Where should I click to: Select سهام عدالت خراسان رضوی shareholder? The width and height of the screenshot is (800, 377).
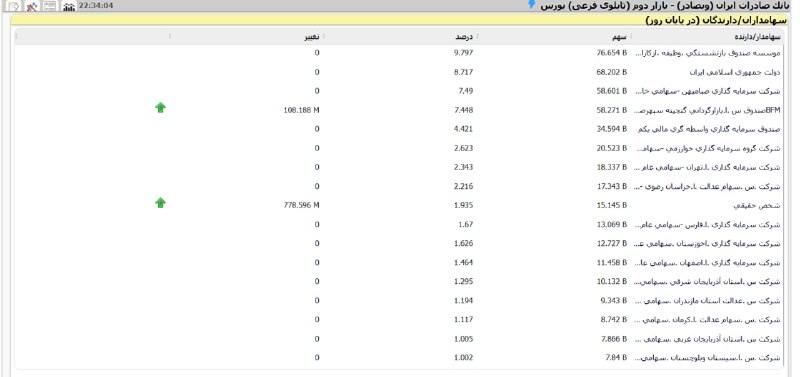(x=707, y=187)
